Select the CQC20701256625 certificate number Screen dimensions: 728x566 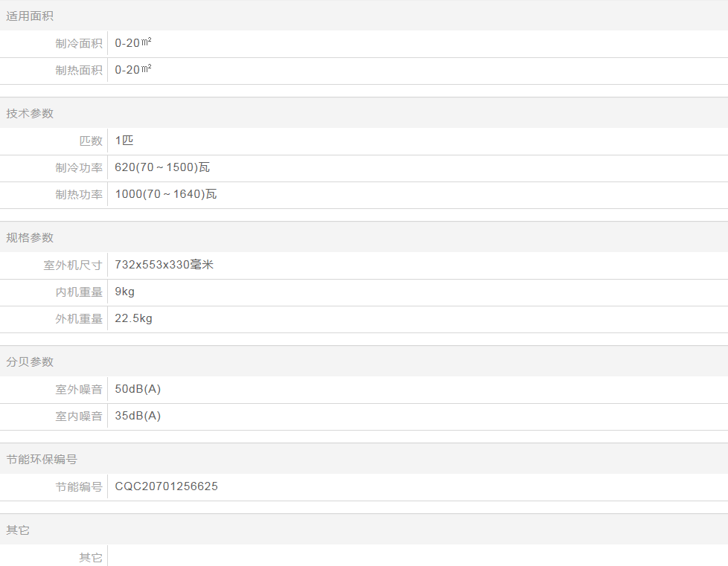(166, 486)
